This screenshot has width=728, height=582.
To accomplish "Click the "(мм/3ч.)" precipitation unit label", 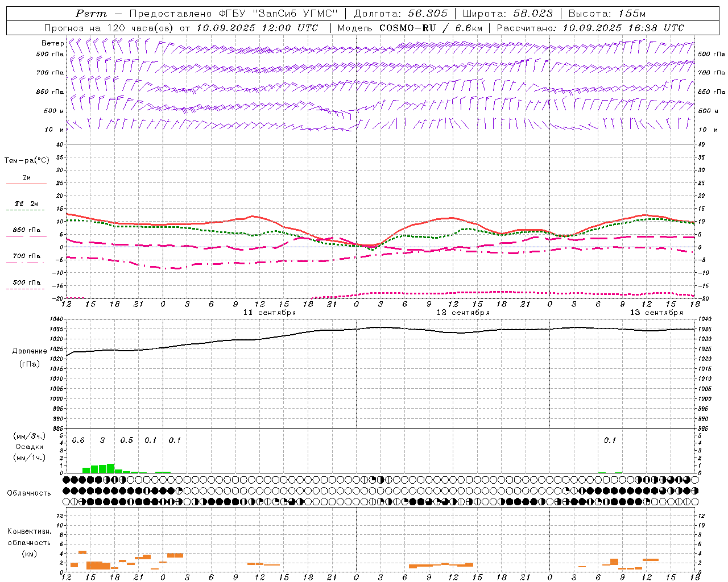I will (x=29, y=436).
